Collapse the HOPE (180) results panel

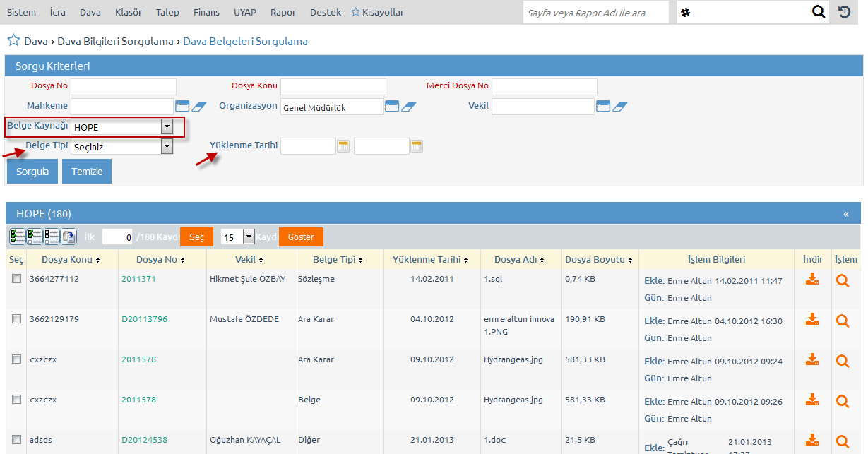pyautogui.click(x=846, y=214)
